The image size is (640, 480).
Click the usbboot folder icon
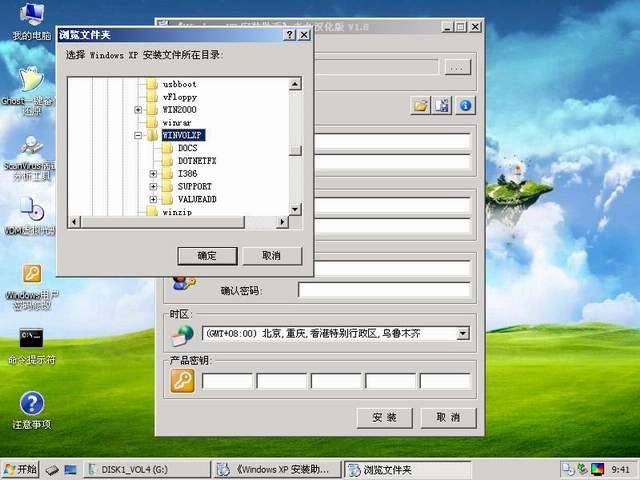[152, 84]
